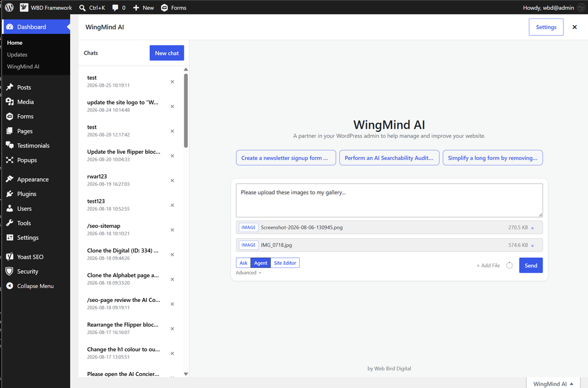Open the Ctrl+K search icon
The height and width of the screenshot is (388, 588).
(x=83, y=7)
